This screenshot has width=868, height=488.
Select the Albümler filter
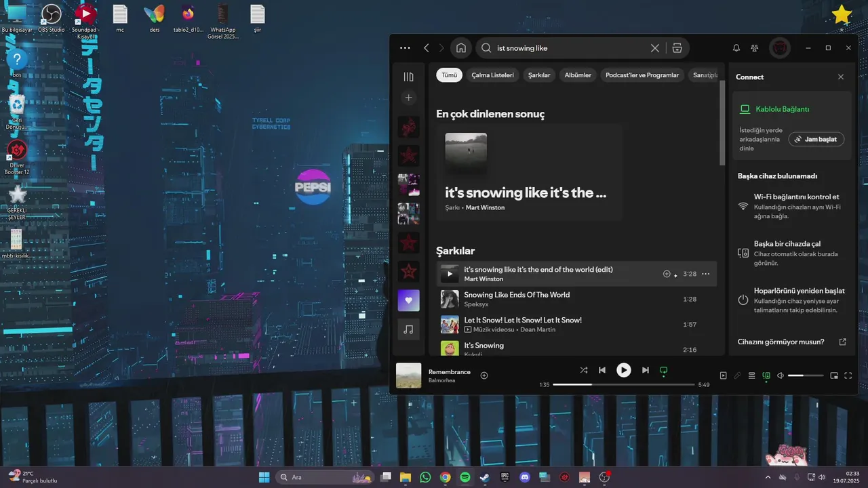578,75
